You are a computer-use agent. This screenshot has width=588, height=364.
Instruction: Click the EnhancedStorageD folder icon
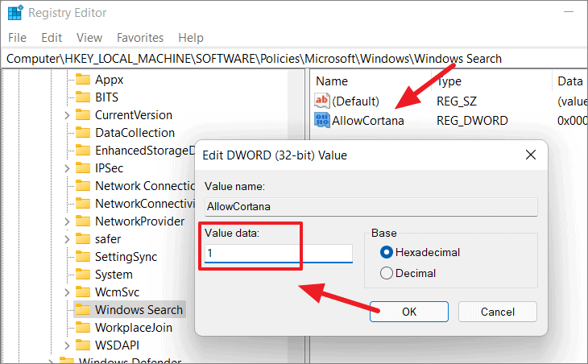pyautogui.click(x=83, y=151)
